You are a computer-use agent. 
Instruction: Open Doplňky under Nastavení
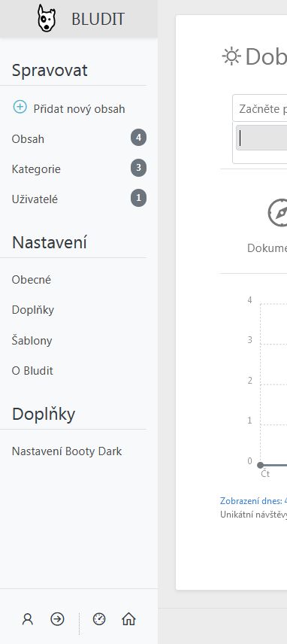pyautogui.click(x=33, y=310)
